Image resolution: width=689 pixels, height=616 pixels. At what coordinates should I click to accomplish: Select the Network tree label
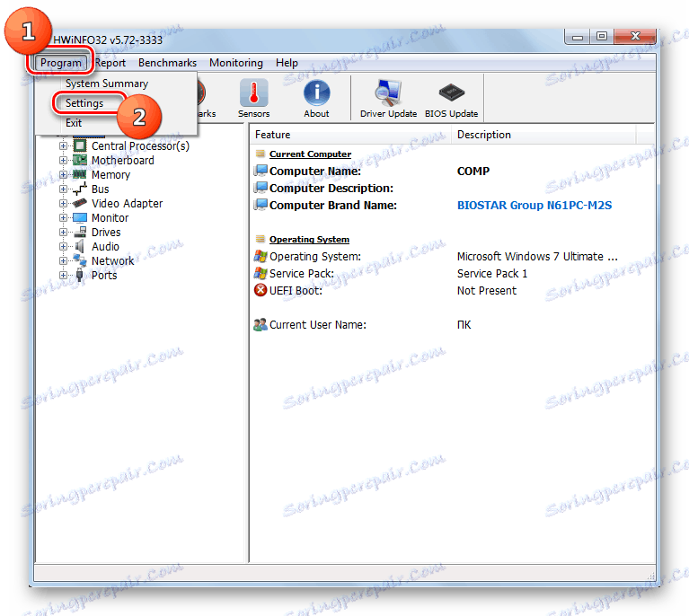(112, 261)
